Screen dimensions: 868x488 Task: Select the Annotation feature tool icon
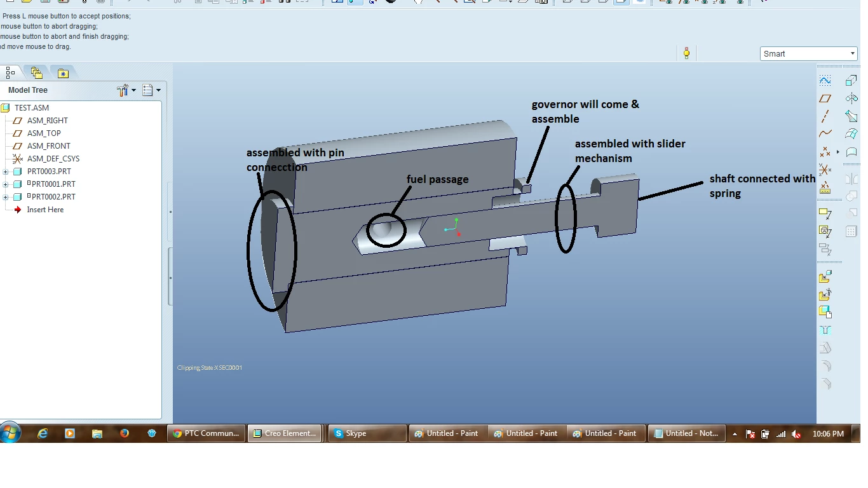(825, 213)
